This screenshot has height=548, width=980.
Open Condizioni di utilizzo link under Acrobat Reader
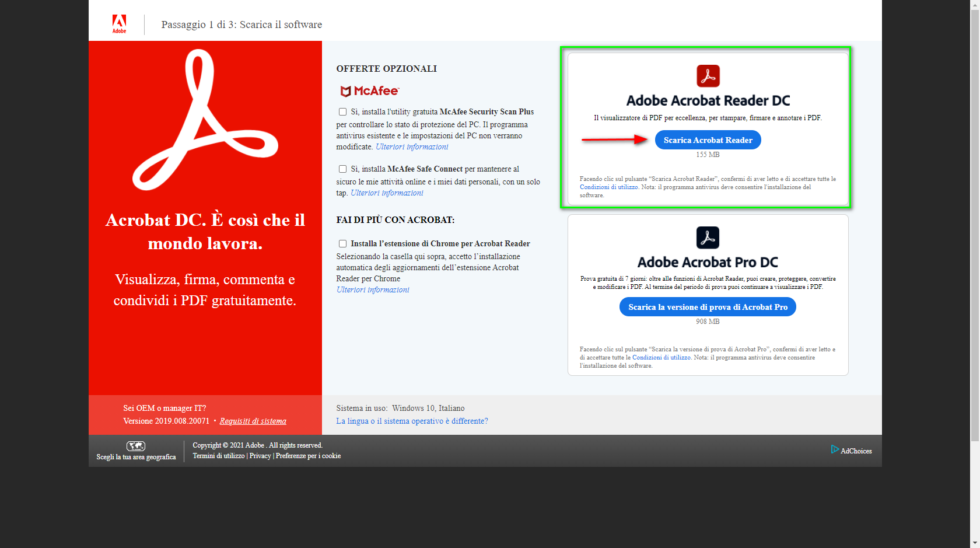click(x=608, y=187)
